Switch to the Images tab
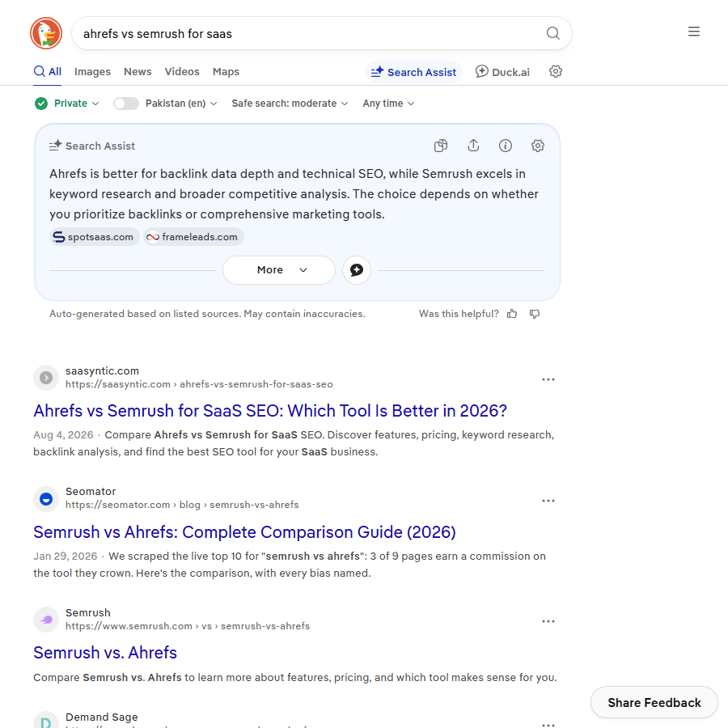Viewport: 728px width, 728px height. (x=92, y=71)
